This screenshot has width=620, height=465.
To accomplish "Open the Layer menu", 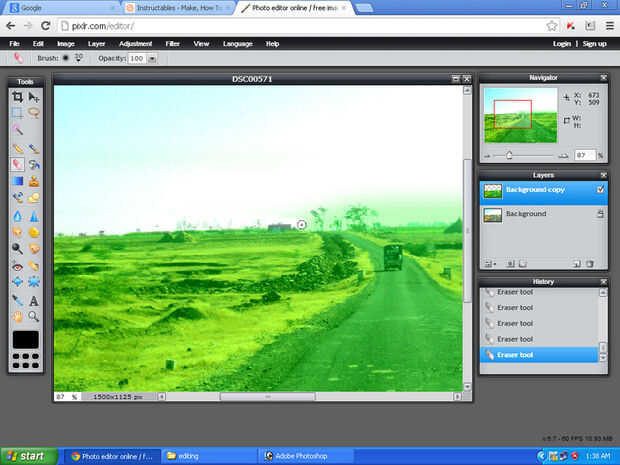I will click(x=96, y=44).
